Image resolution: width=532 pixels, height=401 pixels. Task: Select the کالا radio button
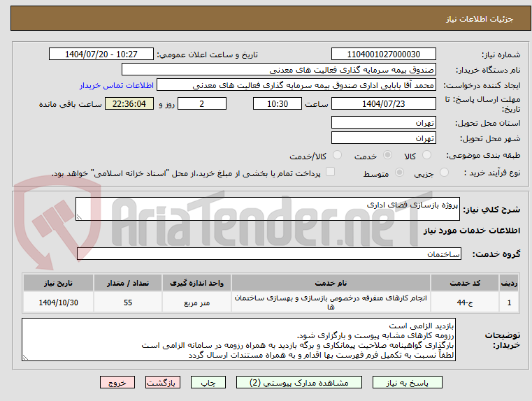coord(426,155)
